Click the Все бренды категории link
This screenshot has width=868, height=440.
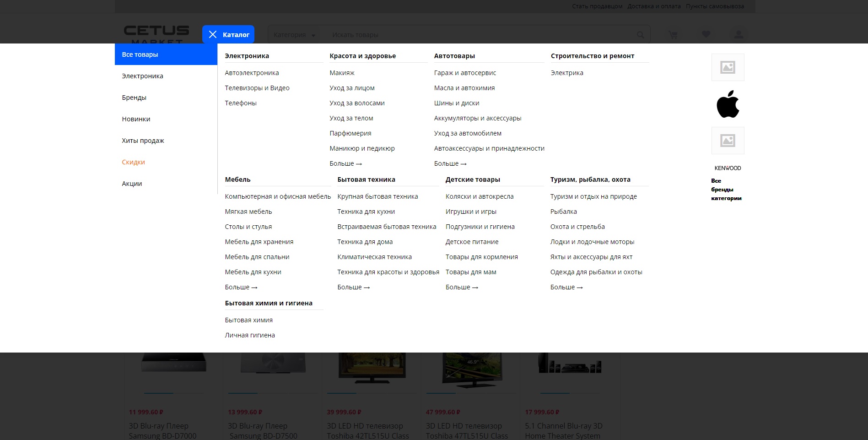tap(726, 190)
